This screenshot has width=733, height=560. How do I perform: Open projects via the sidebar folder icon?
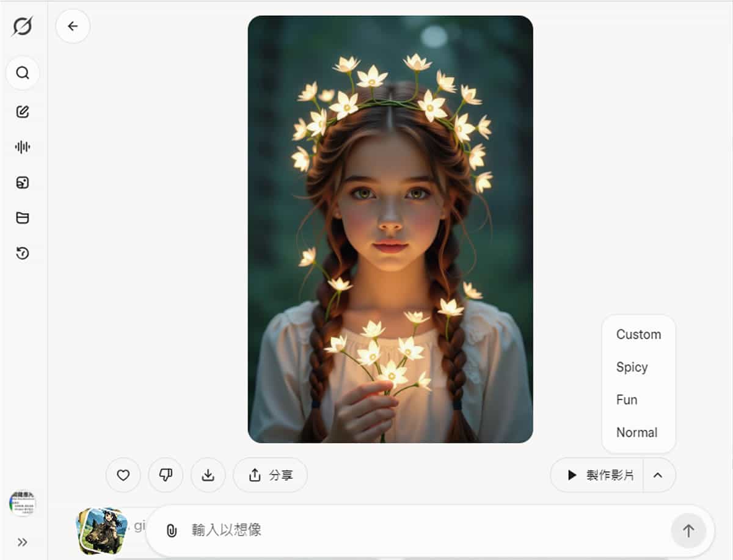point(23,218)
